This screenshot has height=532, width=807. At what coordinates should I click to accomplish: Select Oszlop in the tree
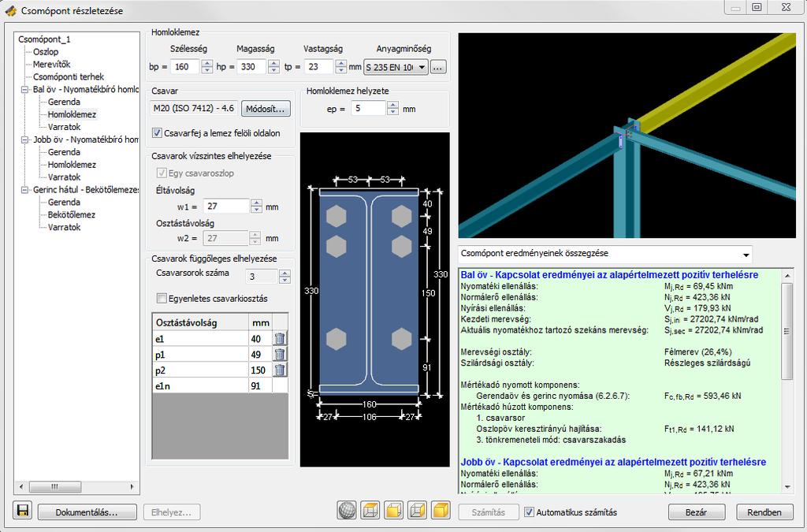coord(46,51)
